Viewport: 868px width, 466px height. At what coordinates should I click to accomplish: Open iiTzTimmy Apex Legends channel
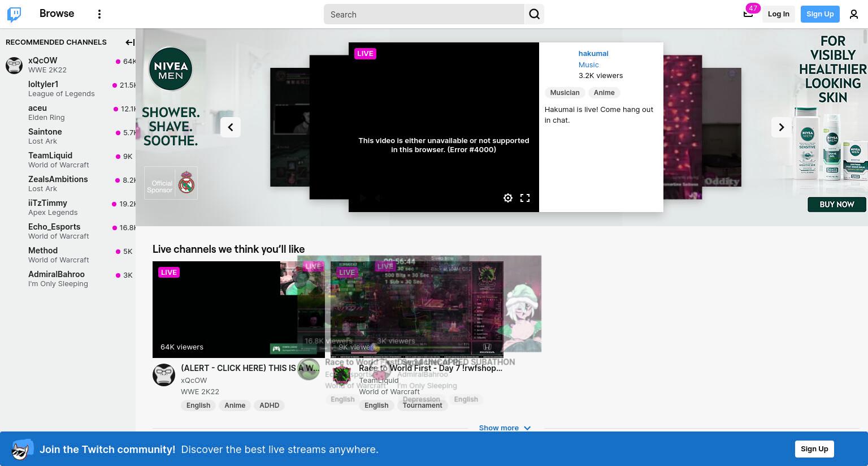coord(68,208)
